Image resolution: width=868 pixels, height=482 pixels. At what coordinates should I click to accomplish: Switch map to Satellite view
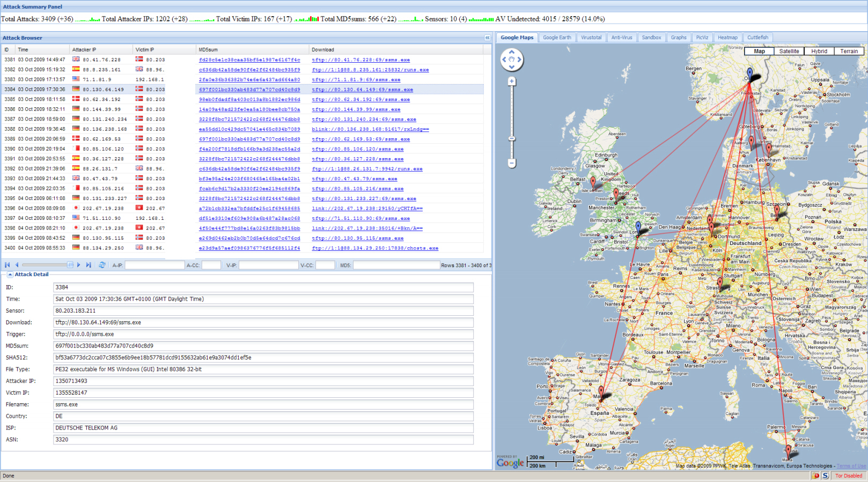789,51
